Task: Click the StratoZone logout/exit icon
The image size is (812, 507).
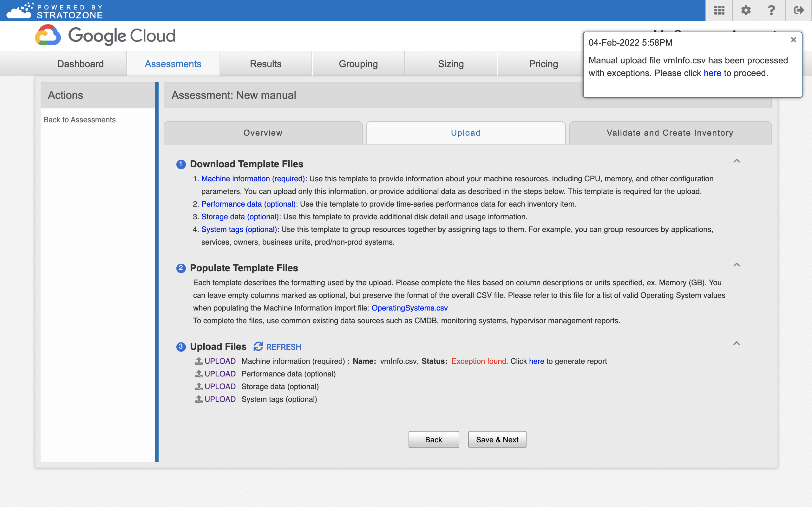Action: pyautogui.click(x=797, y=10)
